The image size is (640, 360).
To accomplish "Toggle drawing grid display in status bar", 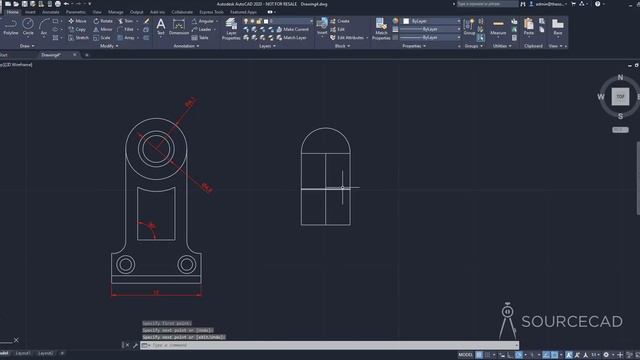I will (479, 355).
